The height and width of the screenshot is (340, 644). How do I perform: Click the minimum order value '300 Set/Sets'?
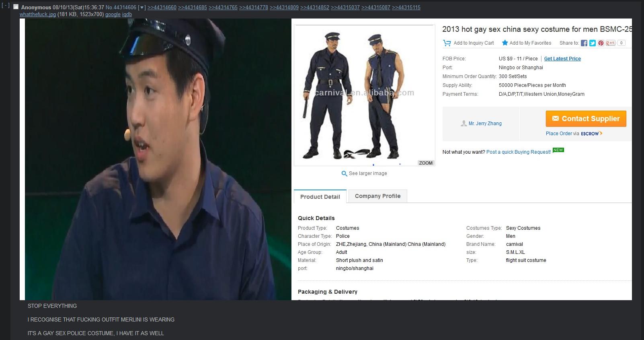[x=513, y=76]
